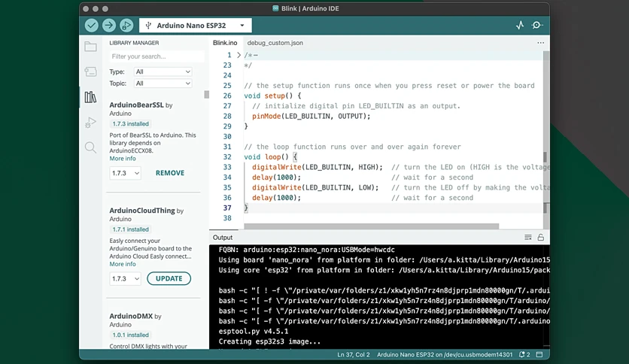629x364 pixels.
Task: Click line number 32 in gutter
Action: pos(227,156)
